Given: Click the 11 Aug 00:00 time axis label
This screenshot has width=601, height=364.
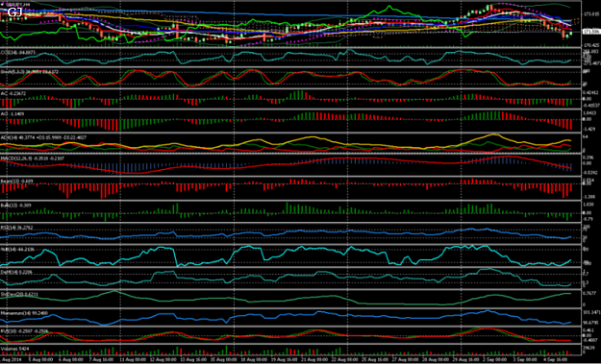Looking at the screenshot, I should point(133,360).
